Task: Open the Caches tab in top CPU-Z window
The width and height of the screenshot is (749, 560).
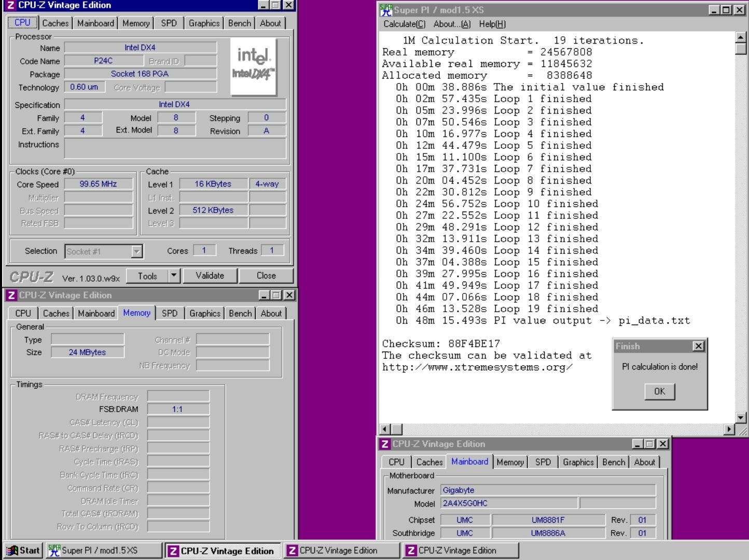Action: [56, 23]
